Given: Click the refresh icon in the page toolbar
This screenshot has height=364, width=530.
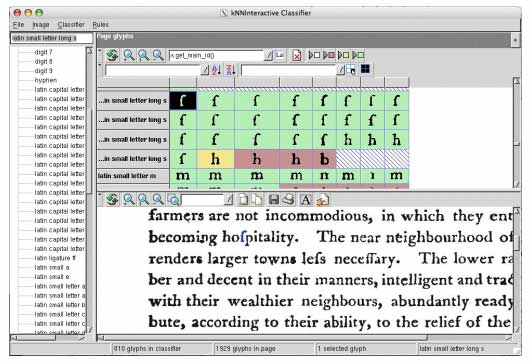Looking at the screenshot, I should point(112,200).
